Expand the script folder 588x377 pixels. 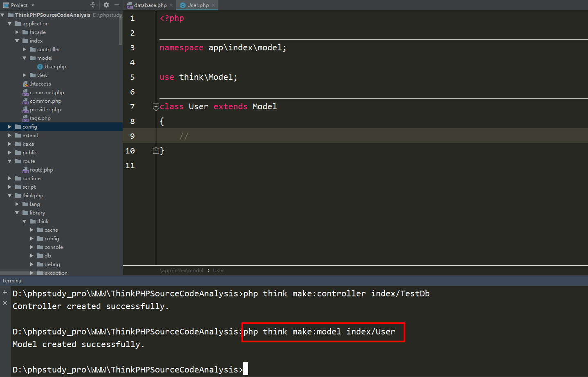pyautogui.click(x=10, y=187)
